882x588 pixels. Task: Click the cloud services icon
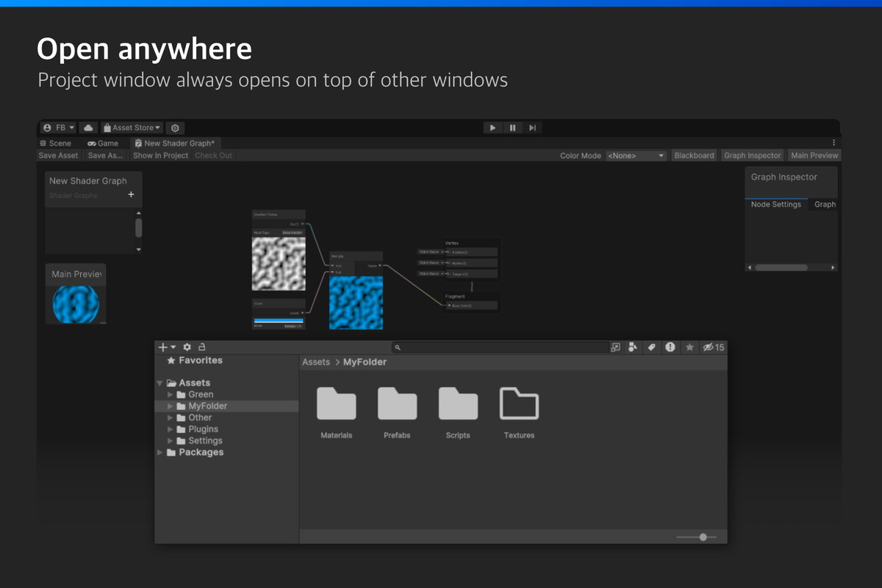pyautogui.click(x=89, y=128)
